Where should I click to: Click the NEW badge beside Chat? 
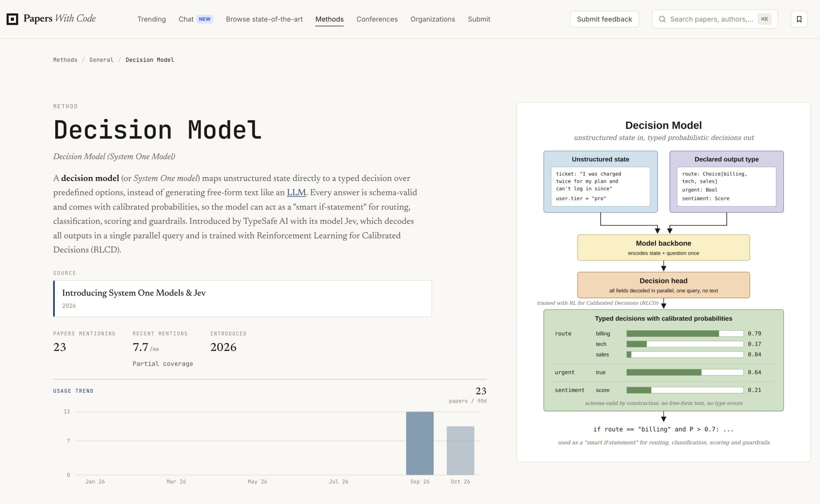click(x=205, y=19)
